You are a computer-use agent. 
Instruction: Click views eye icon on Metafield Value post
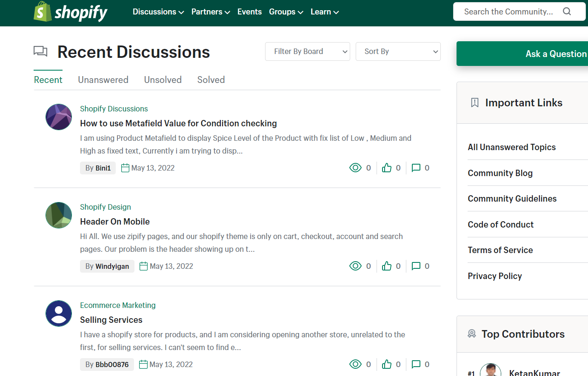355,168
